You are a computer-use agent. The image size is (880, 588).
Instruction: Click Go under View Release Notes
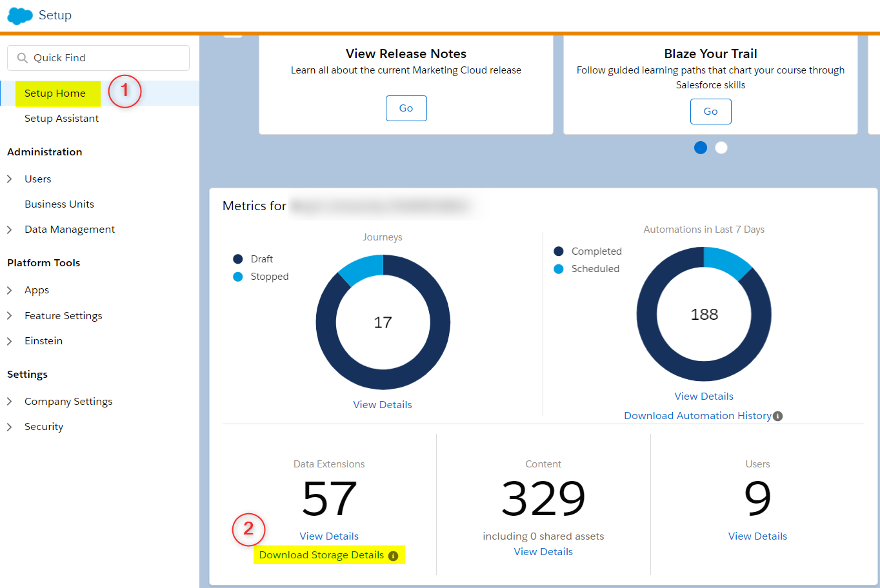point(406,108)
